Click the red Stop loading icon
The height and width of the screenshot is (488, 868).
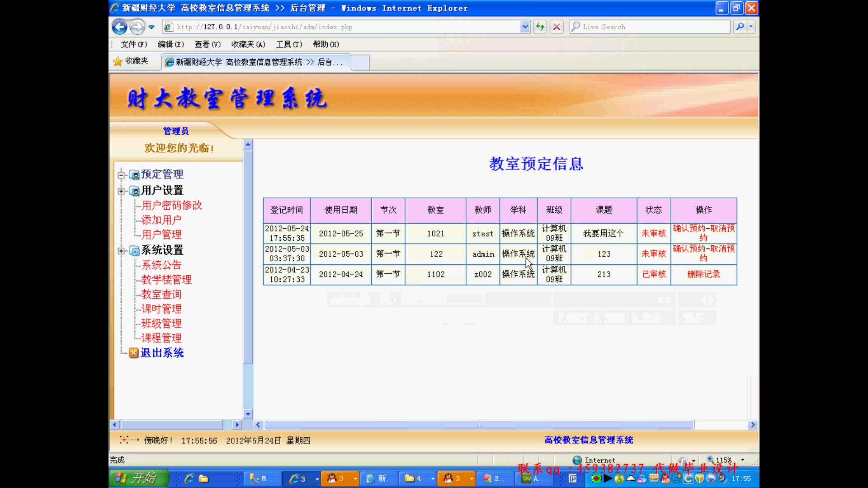[557, 27]
